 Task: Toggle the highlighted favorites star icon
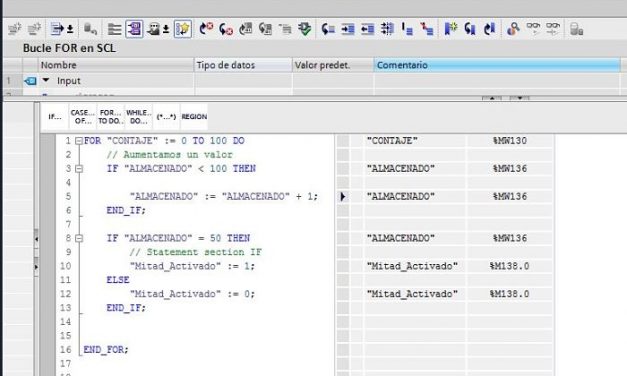pos(183,29)
